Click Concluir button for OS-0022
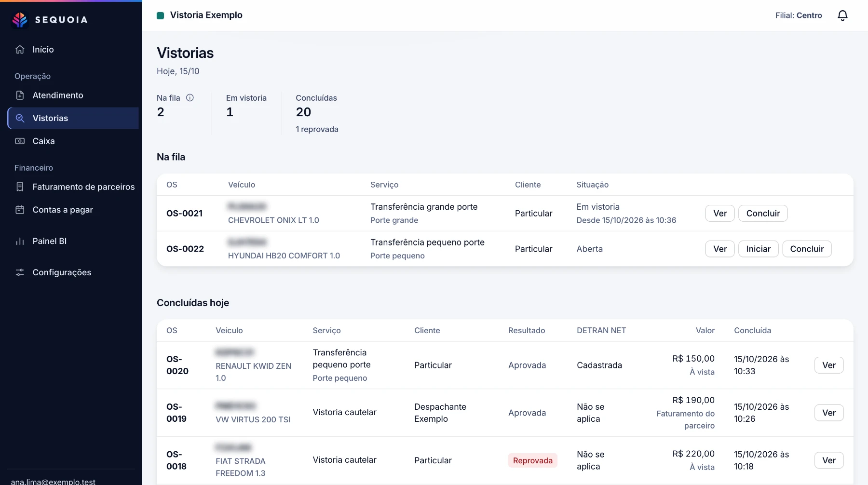868x485 pixels. [807, 249]
